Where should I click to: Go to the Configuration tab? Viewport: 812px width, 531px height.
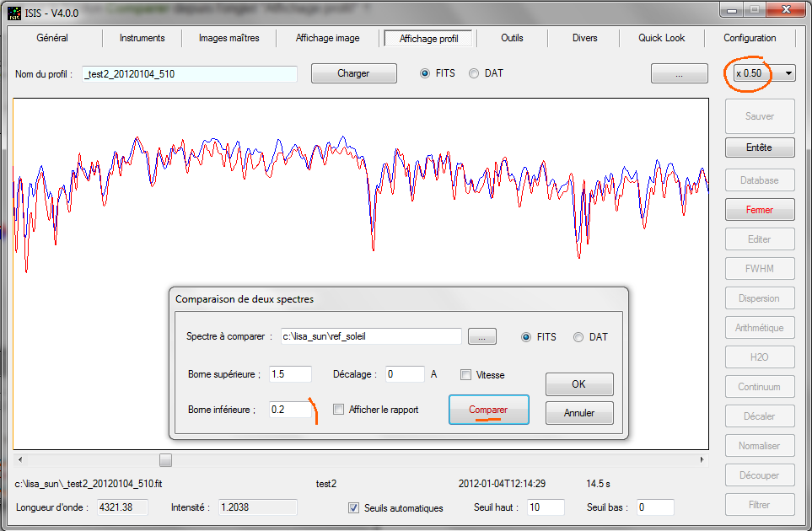(750, 38)
